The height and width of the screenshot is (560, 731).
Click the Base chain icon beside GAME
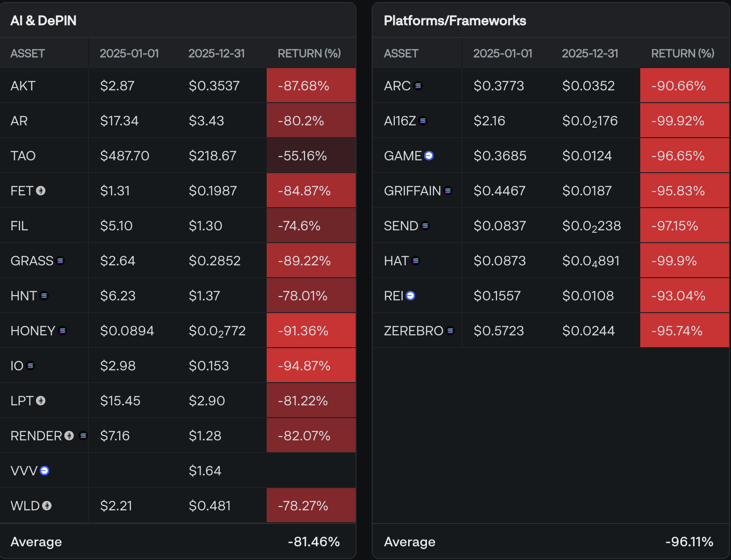pyautogui.click(x=429, y=156)
